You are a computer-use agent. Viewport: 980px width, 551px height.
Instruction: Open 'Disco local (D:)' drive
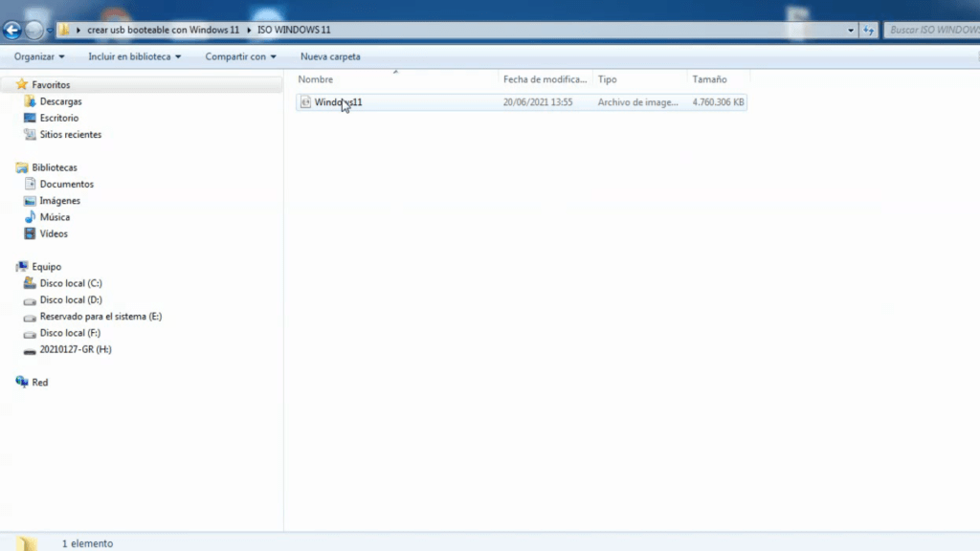(71, 299)
